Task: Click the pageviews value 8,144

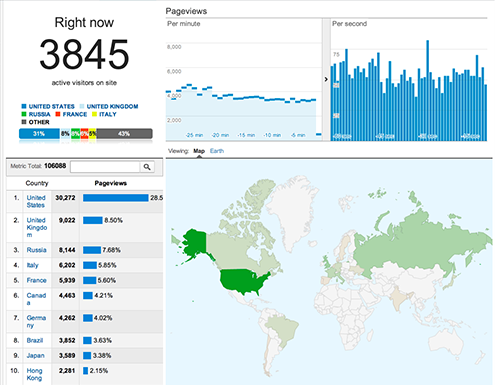Action: pyautogui.click(x=67, y=250)
